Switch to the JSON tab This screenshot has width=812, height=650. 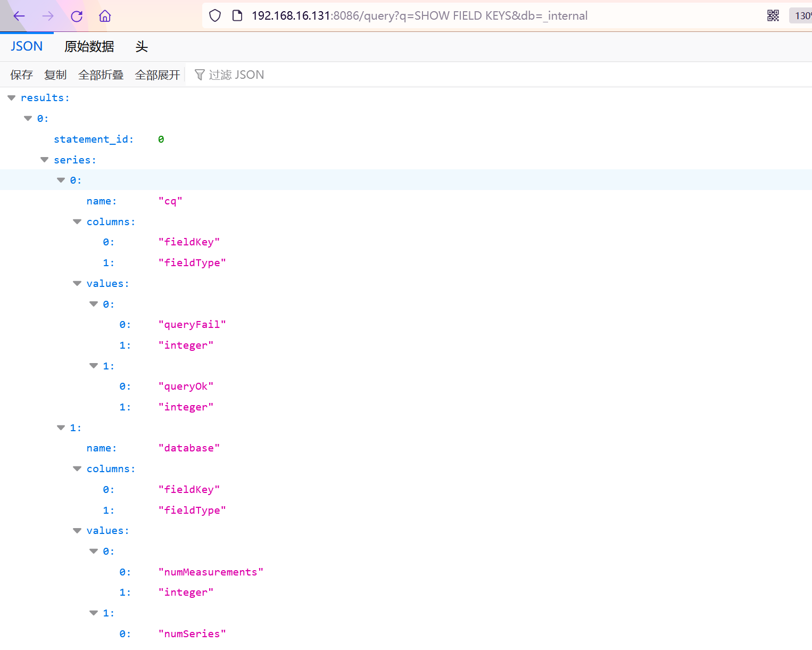click(x=27, y=46)
